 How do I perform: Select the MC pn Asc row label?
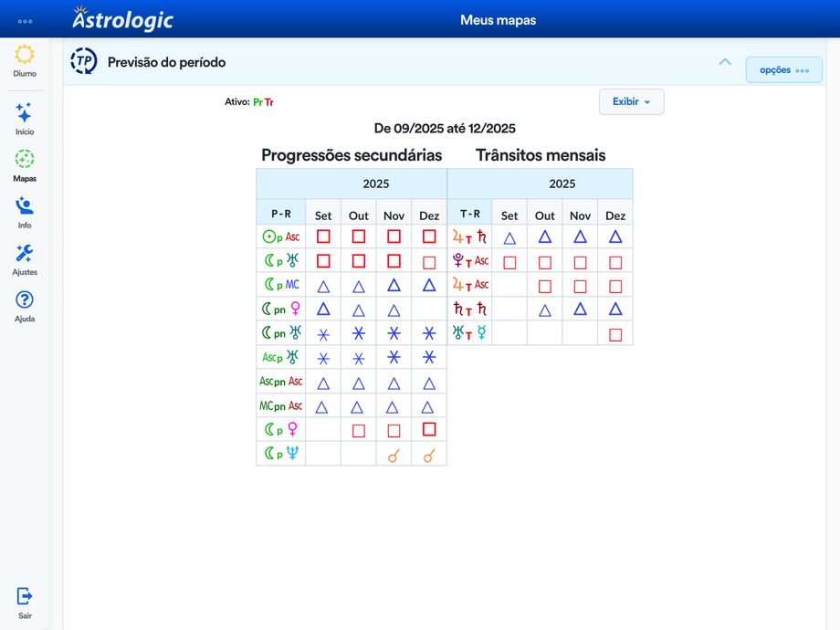(281, 405)
